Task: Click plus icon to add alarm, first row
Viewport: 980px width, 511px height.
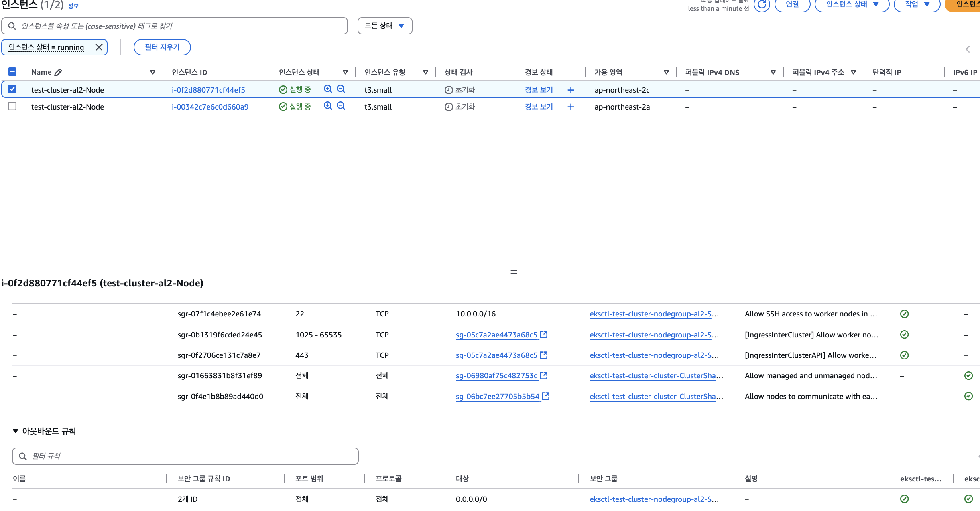Action: tap(571, 90)
